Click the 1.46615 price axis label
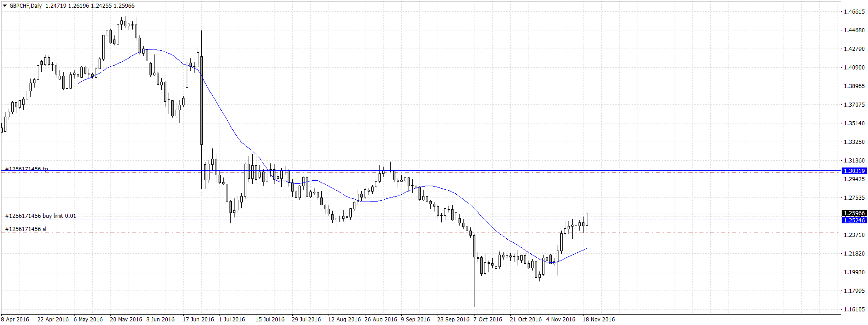Image resolution: width=868 pixels, height=325 pixels. click(x=854, y=12)
